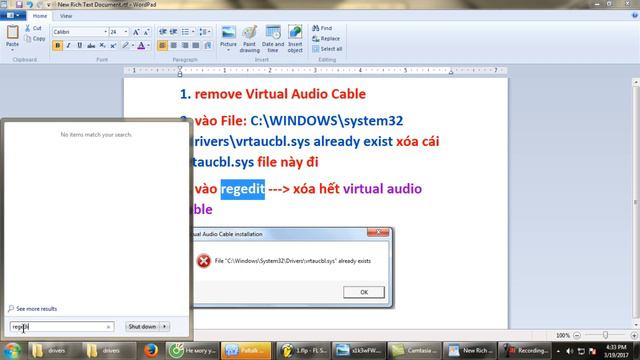Image resolution: width=640 pixels, height=360 pixels.
Task: Align text right
Action: pos(185,45)
